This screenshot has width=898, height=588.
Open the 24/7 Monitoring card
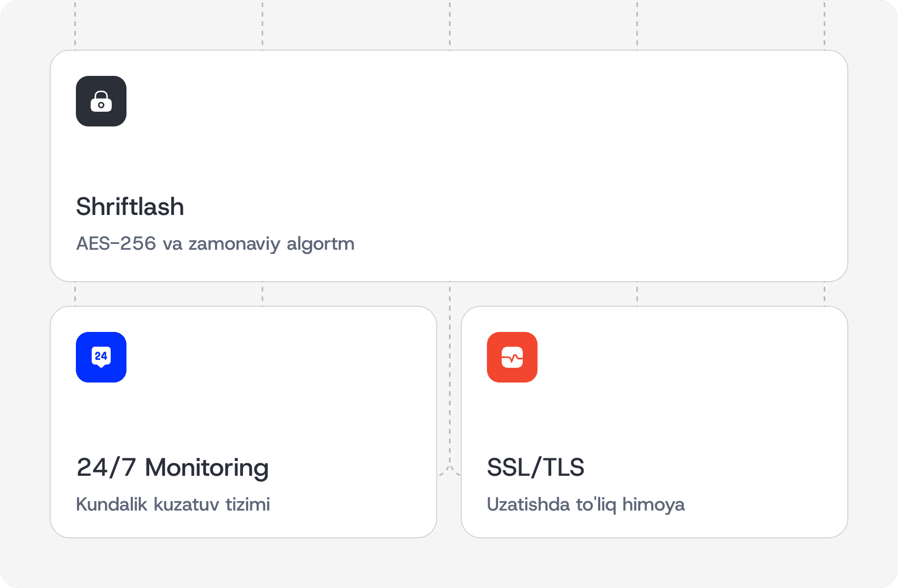[243, 422]
